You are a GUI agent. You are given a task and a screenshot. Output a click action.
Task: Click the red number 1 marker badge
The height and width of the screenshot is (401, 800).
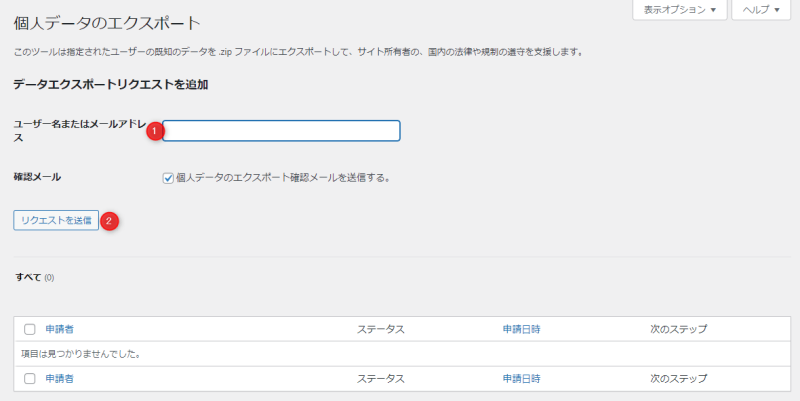154,130
